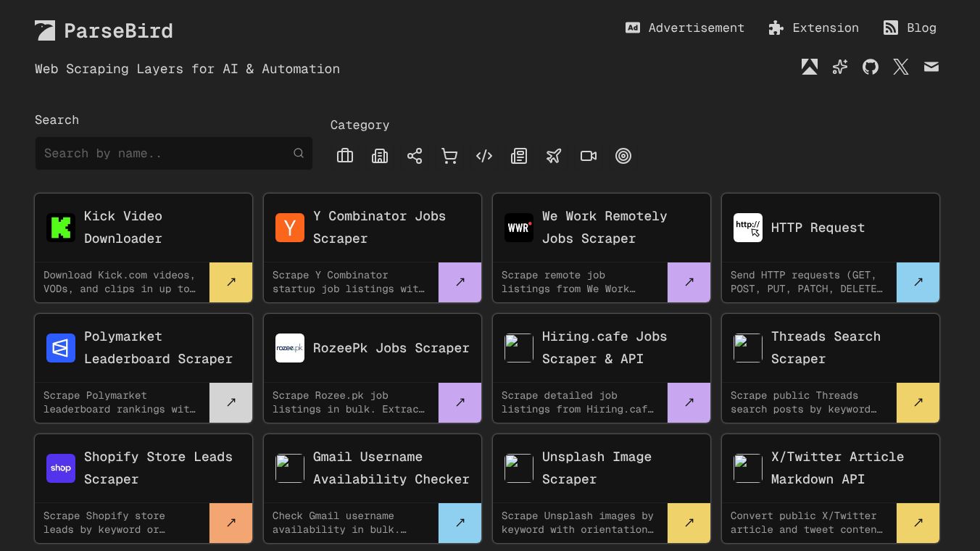This screenshot has height=551, width=980.
Task: Go to the Blog
Action: [x=910, y=28]
